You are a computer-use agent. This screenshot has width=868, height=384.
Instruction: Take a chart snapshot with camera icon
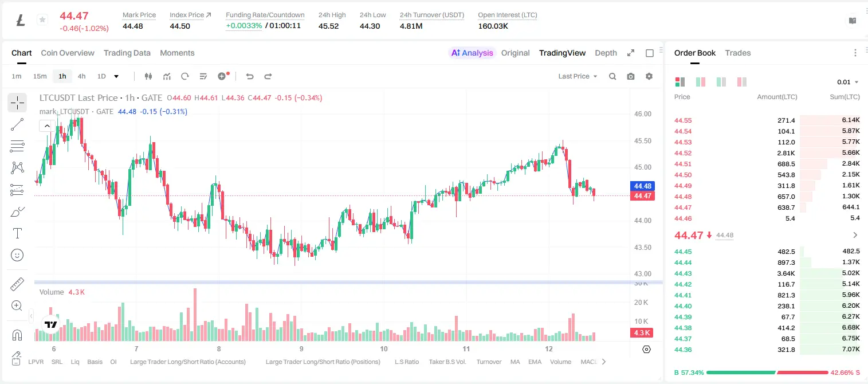[x=631, y=76]
